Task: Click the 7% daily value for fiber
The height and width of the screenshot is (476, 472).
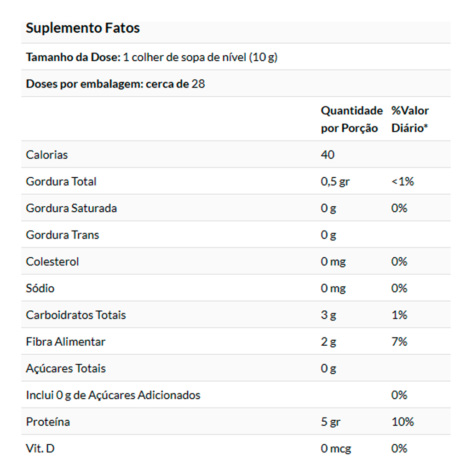Action: [399, 342]
